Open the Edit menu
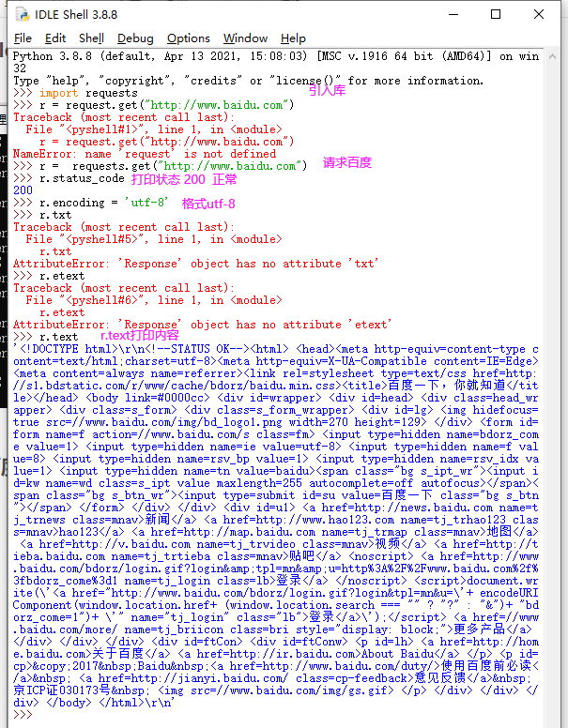Viewport: 568px width, 728px height. tap(55, 38)
